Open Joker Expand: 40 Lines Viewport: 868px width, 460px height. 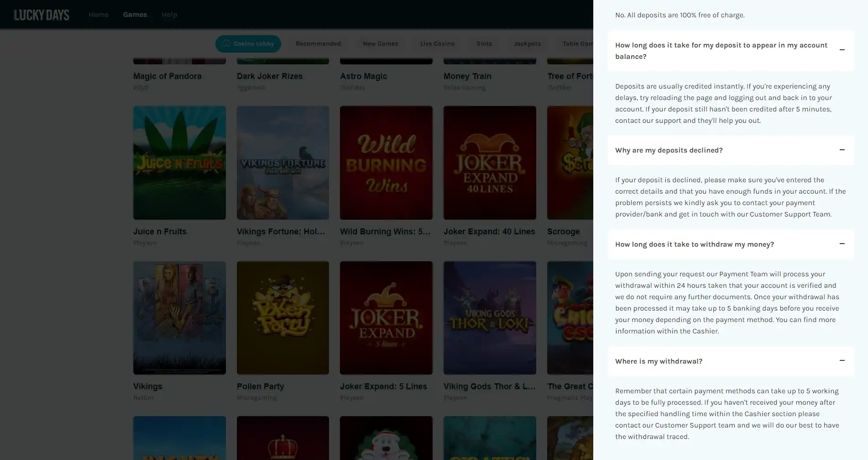pyautogui.click(x=490, y=163)
